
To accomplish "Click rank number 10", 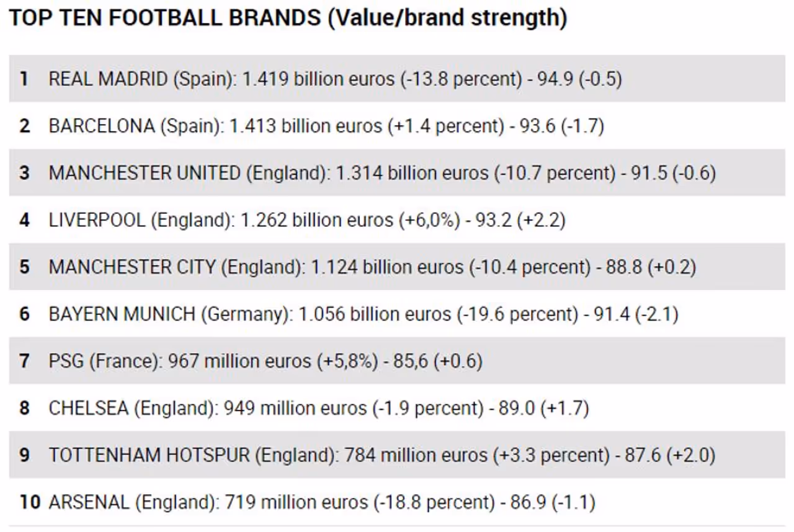I will (29, 502).
